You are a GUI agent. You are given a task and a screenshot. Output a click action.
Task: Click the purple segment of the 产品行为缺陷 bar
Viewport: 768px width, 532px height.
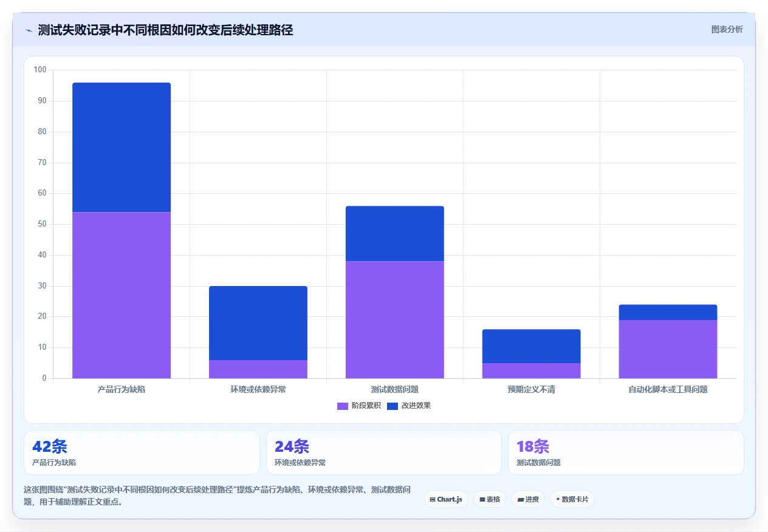[x=122, y=295]
